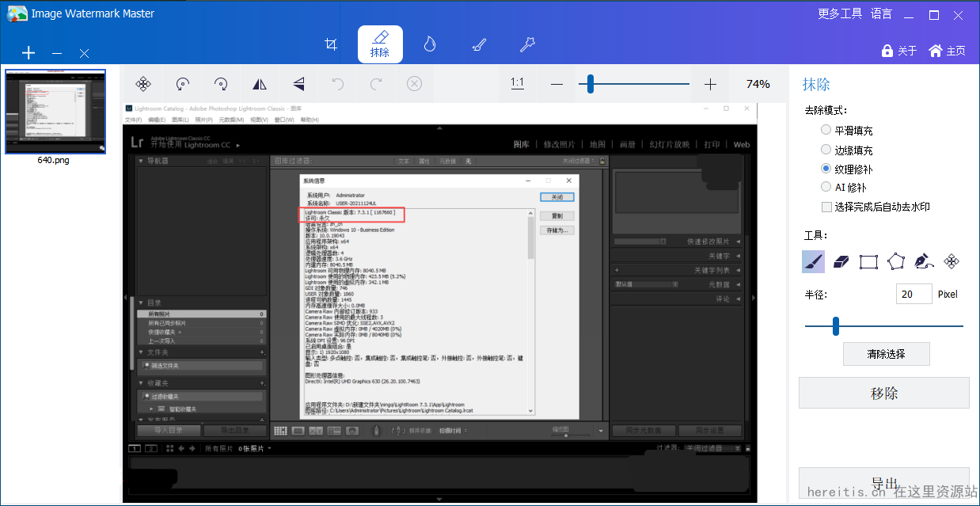The width and height of the screenshot is (980, 506).
Task: Flip the image horizontally
Action: point(260,84)
